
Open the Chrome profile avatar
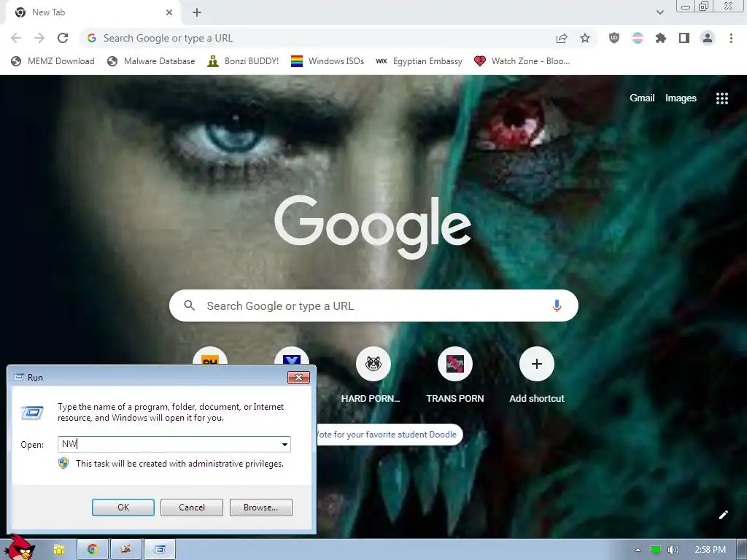(x=708, y=38)
